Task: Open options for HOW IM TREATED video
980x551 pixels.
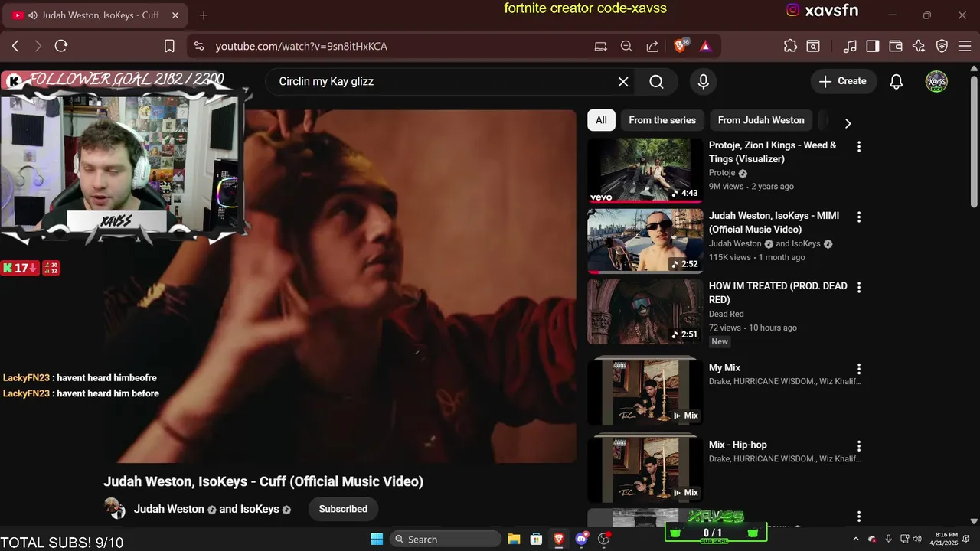Action: pyautogui.click(x=859, y=287)
